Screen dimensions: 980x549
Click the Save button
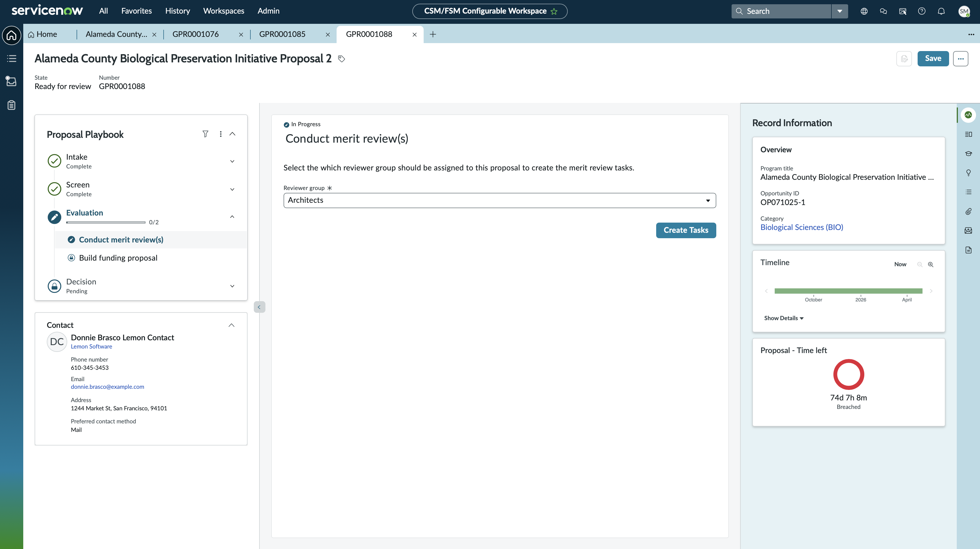933,59
